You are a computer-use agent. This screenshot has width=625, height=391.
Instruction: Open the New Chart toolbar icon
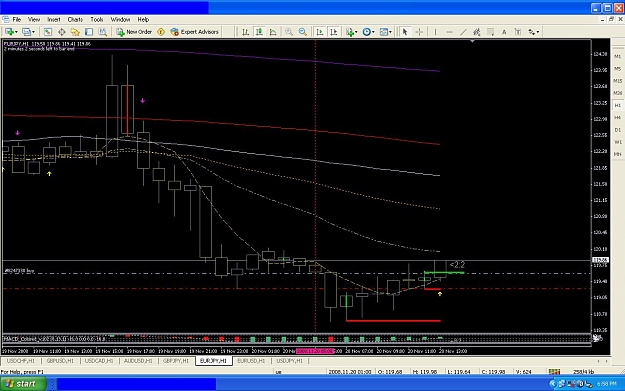(x=9, y=32)
